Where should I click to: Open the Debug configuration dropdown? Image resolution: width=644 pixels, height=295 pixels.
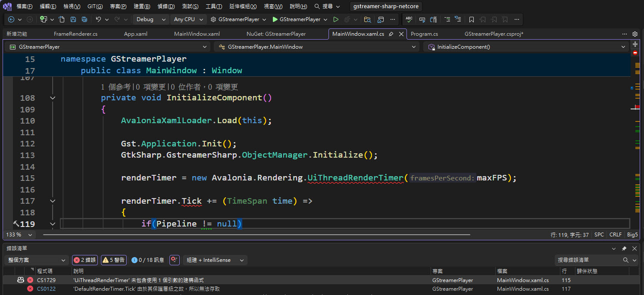(150, 19)
